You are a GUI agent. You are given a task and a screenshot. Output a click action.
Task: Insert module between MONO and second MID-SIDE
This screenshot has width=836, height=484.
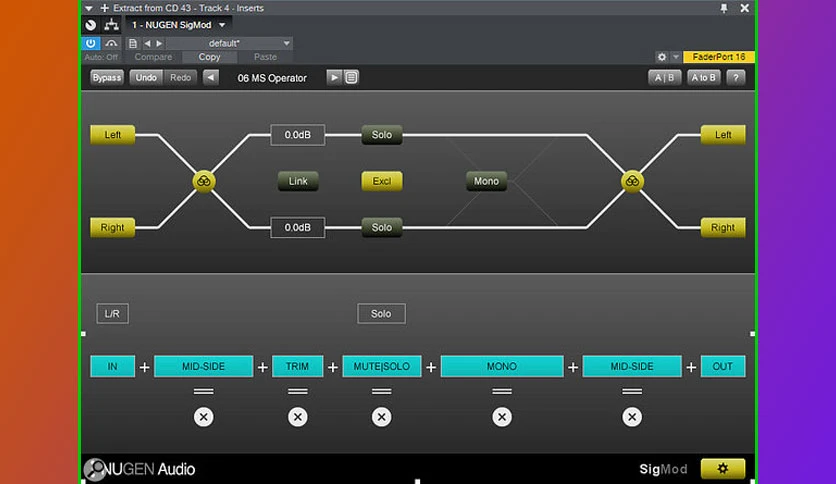(x=573, y=367)
